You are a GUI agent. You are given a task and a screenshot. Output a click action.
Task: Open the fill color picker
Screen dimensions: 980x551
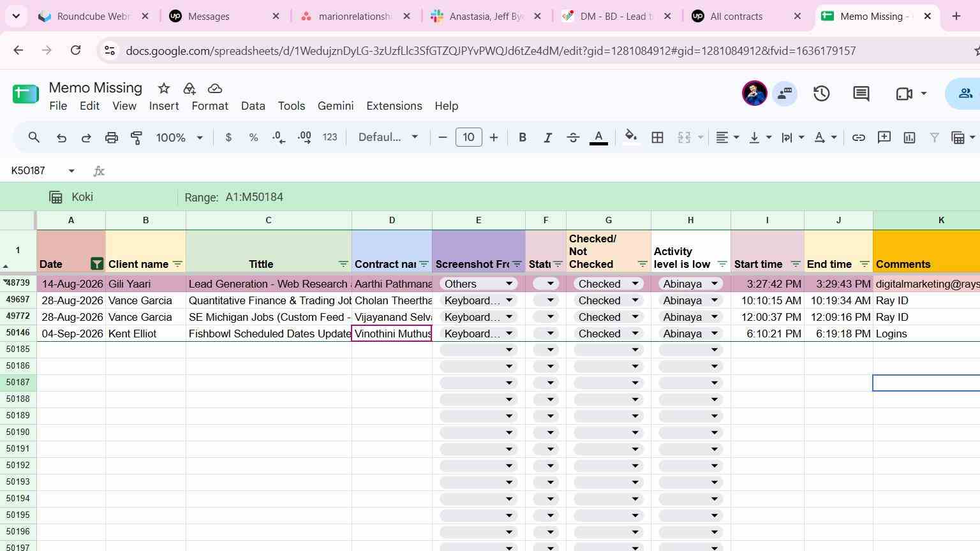(630, 137)
